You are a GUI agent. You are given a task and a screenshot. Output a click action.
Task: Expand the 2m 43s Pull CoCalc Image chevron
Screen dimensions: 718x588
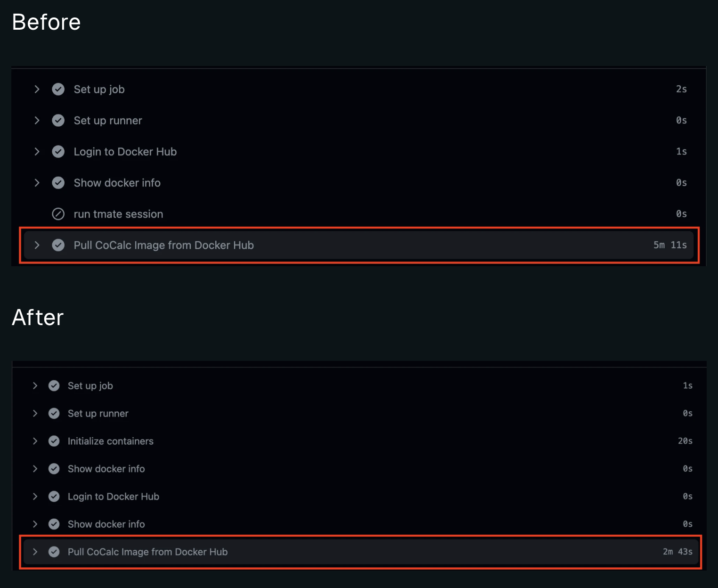35,552
